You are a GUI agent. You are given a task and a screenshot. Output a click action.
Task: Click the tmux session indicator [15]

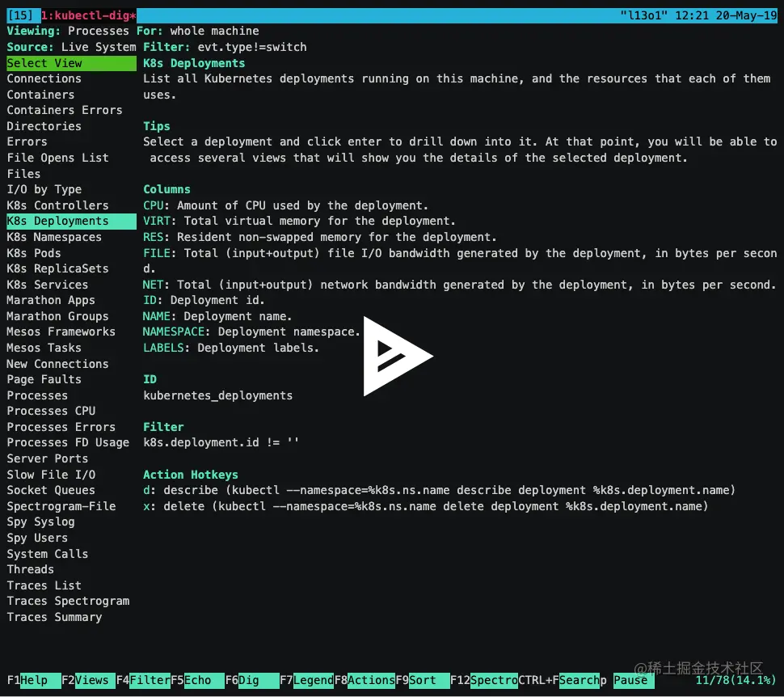tap(20, 15)
